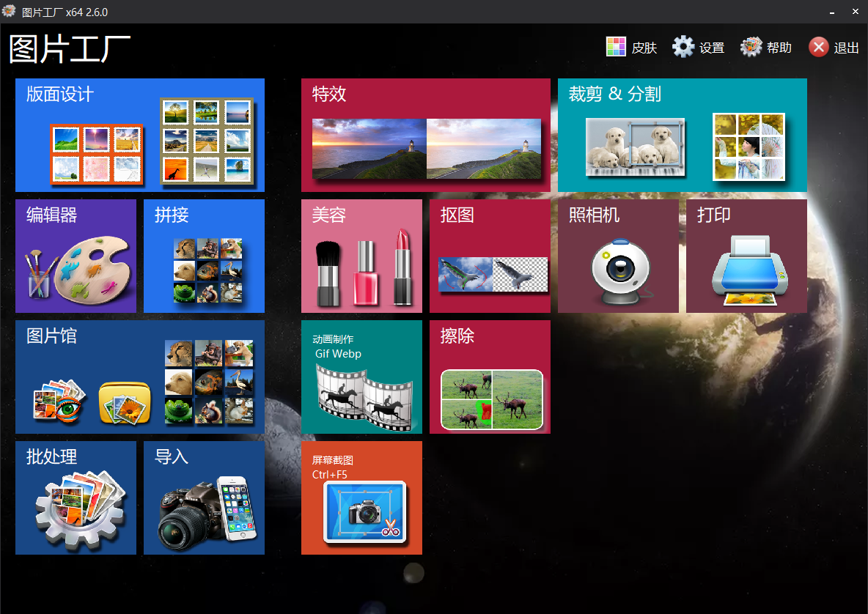Click the tan-framed nine-photo collage in 版面设计

pyautogui.click(x=207, y=141)
